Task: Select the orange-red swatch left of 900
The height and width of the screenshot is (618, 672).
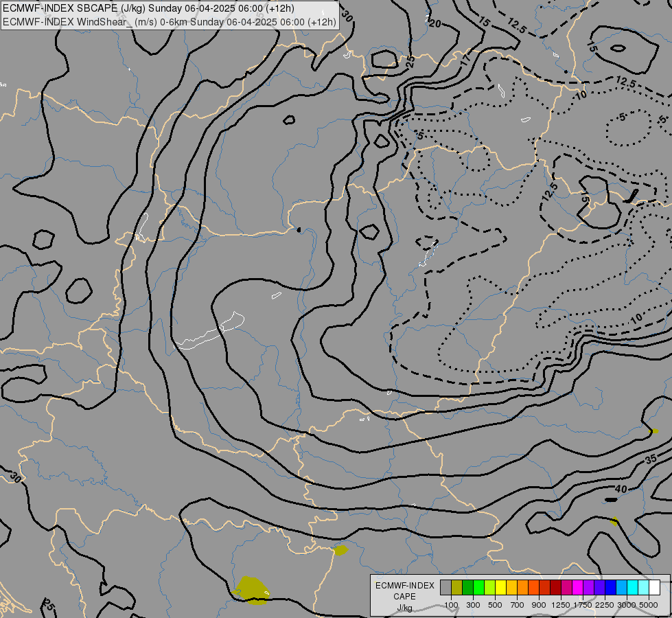Action: click(533, 587)
